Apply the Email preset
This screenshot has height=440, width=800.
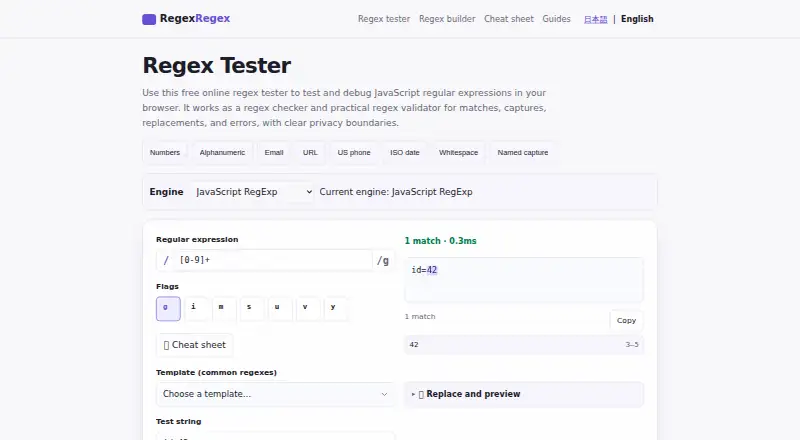(273, 153)
